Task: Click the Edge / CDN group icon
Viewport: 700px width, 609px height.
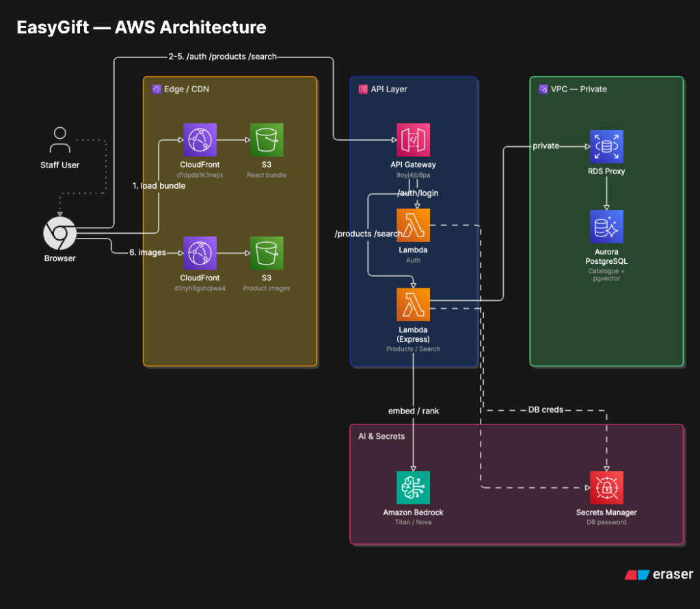Action: point(157,90)
